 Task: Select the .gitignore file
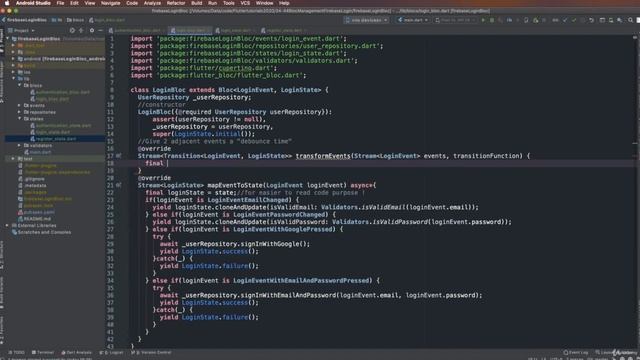point(31,179)
